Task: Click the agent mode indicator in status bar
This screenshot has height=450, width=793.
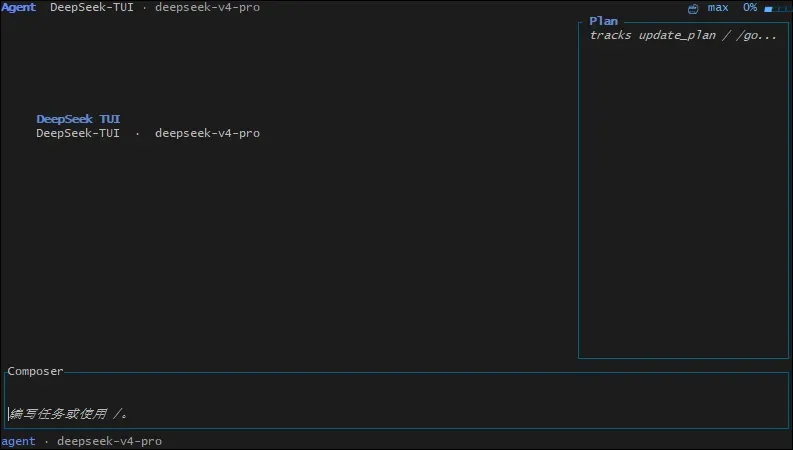Action: (x=18, y=441)
